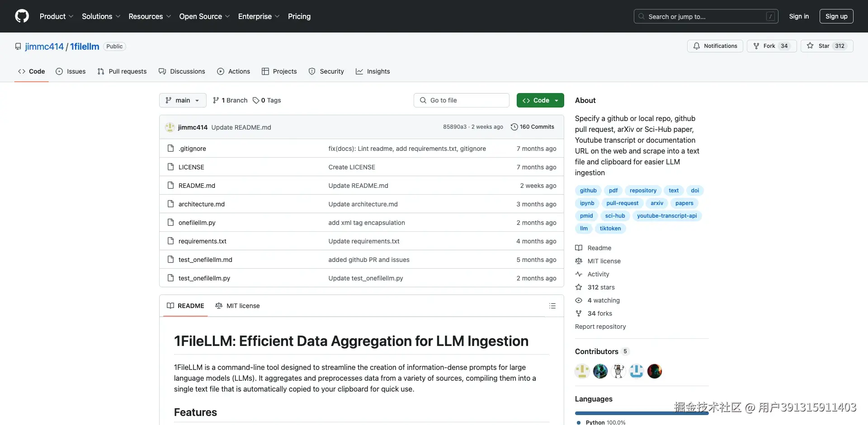Viewport: 868px width, 425px height.
Task: Click the Sign in link
Action: point(799,16)
